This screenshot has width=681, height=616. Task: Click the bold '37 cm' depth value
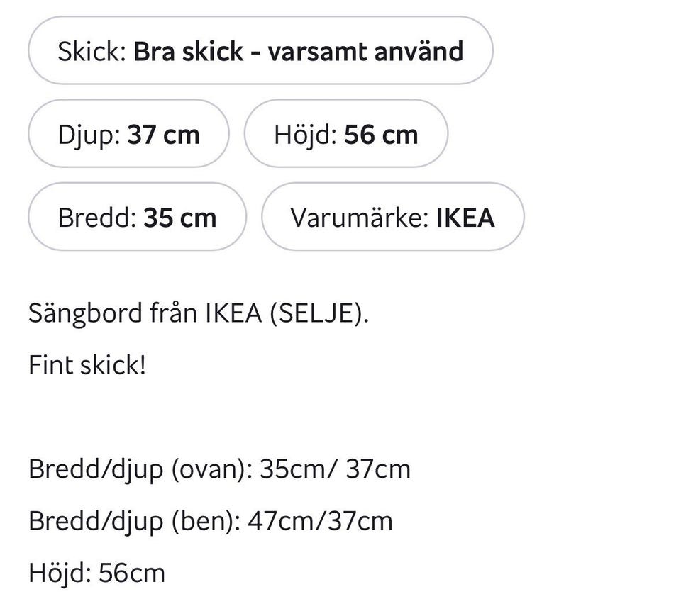tap(163, 134)
